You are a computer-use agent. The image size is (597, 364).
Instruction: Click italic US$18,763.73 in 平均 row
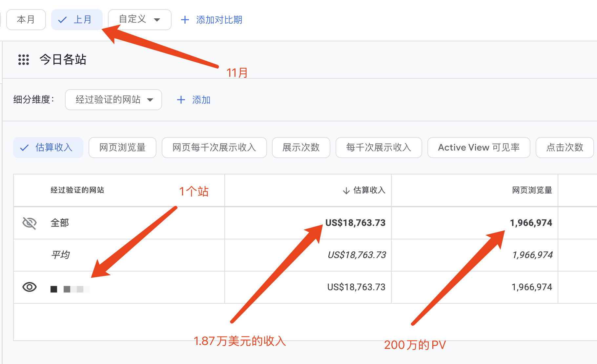point(357,255)
